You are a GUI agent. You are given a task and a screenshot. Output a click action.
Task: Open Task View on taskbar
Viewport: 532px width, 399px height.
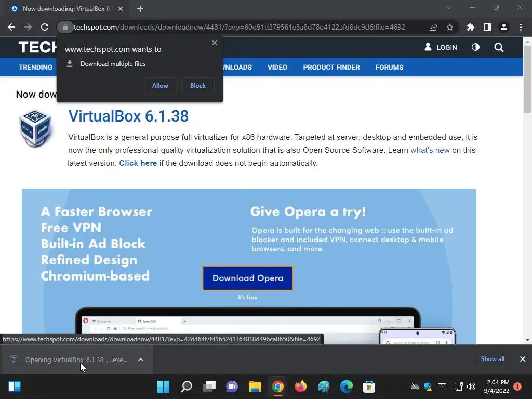point(209,387)
